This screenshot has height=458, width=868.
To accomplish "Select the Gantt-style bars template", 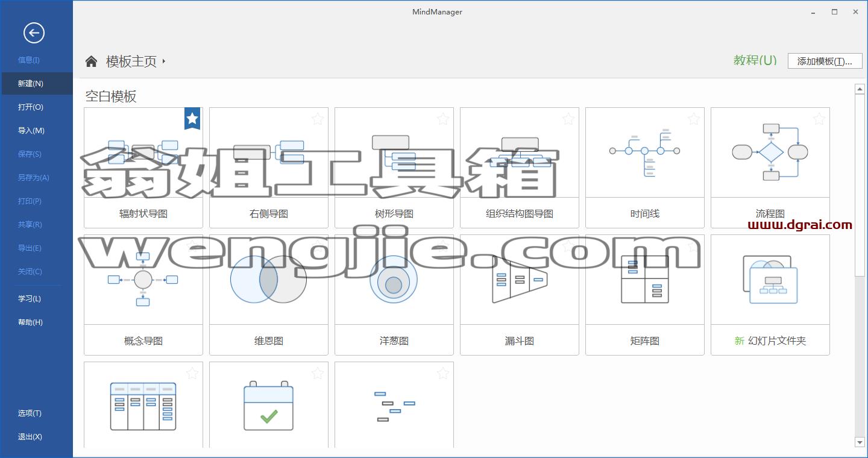I will coord(394,405).
